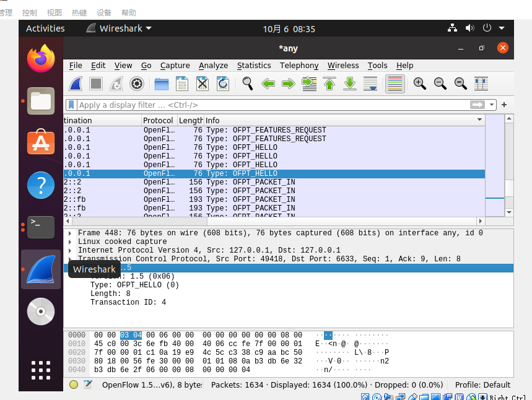Screen dimensions: 532x400
Task: Open display filter history dropdown
Action: (x=491, y=105)
